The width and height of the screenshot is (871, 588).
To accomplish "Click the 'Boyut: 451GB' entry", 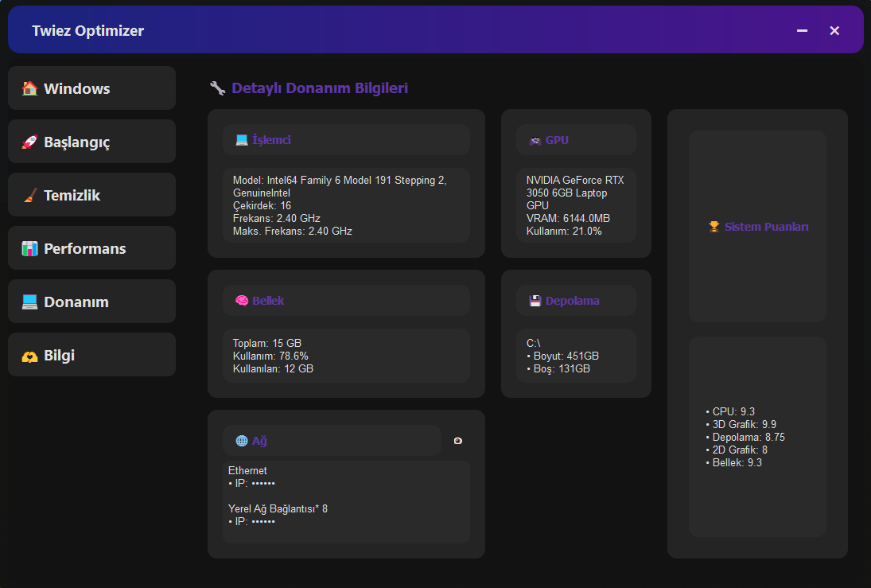I will pyautogui.click(x=562, y=356).
